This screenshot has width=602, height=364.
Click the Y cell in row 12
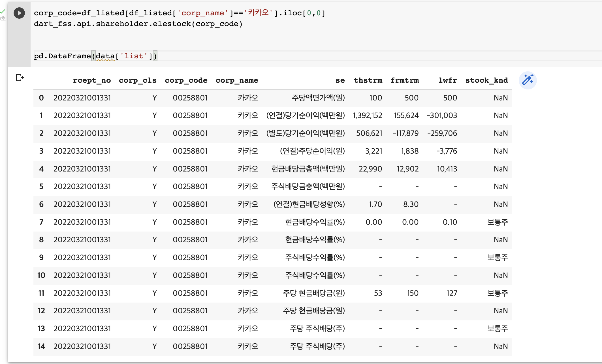click(x=154, y=311)
